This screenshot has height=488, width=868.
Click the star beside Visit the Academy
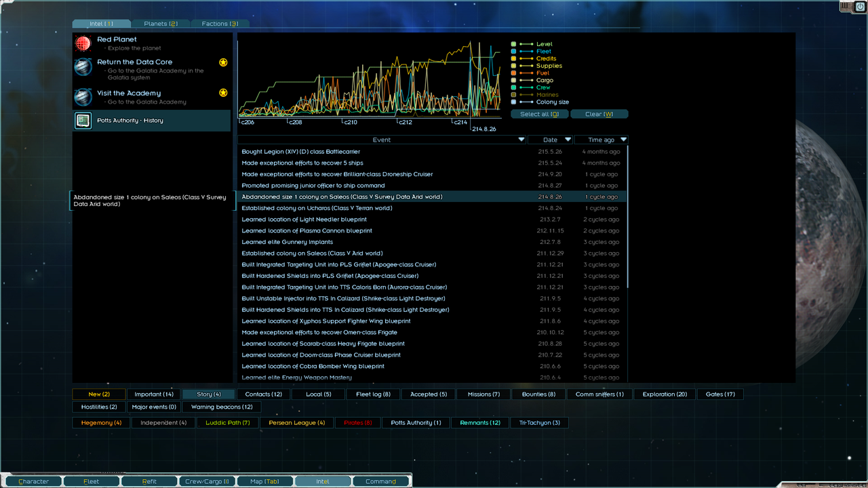(x=223, y=93)
